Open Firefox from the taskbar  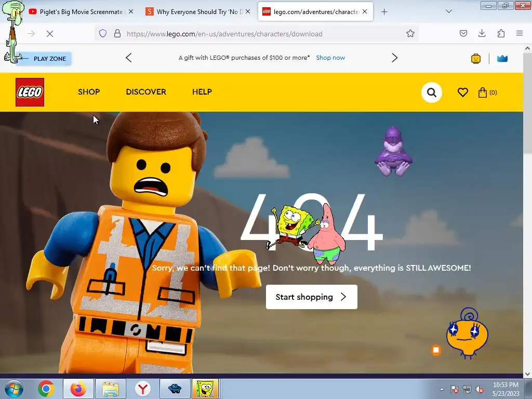(78, 389)
